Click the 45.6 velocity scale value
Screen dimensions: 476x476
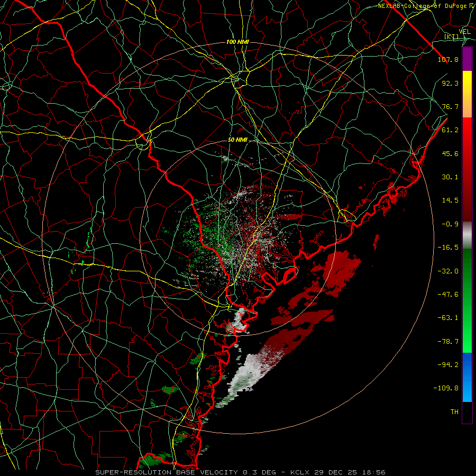[x=450, y=153]
